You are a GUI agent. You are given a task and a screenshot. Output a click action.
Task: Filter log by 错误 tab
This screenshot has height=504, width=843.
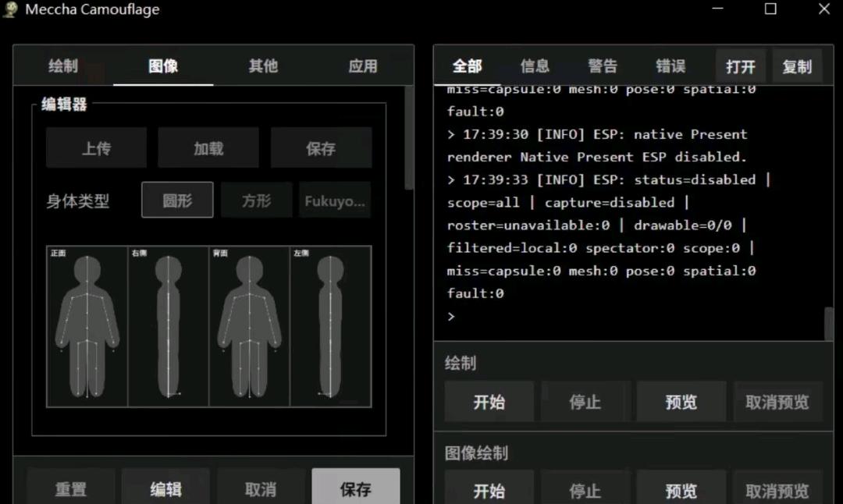tap(670, 66)
